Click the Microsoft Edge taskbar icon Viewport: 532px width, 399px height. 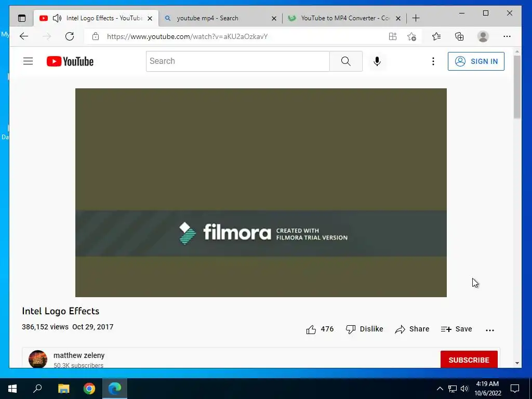pyautogui.click(x=115, y=389)
